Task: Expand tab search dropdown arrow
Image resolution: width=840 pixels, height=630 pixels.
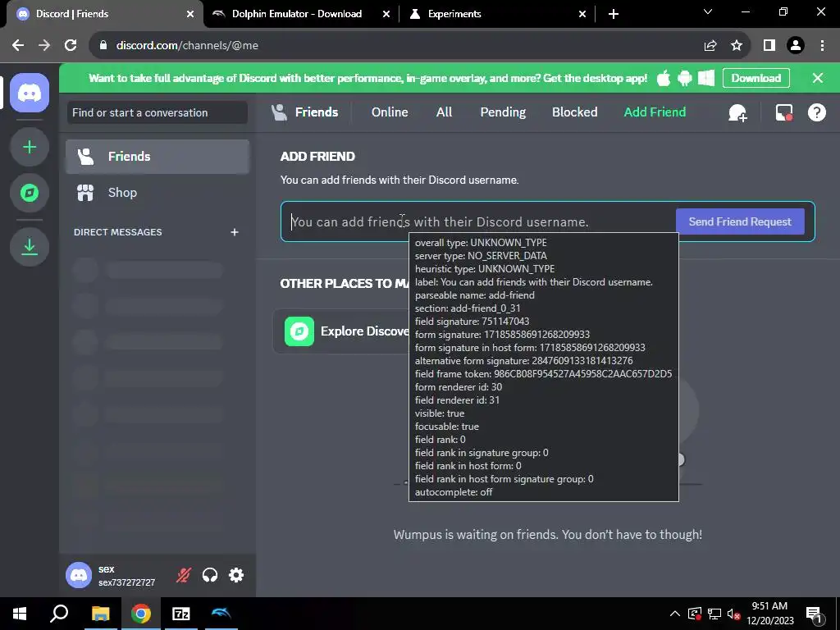Action: 708,11
